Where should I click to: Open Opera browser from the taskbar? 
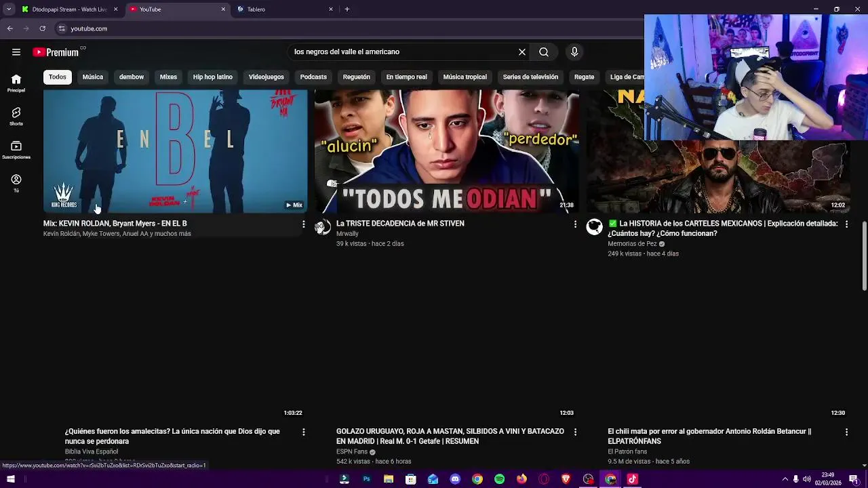coord(544,479)
